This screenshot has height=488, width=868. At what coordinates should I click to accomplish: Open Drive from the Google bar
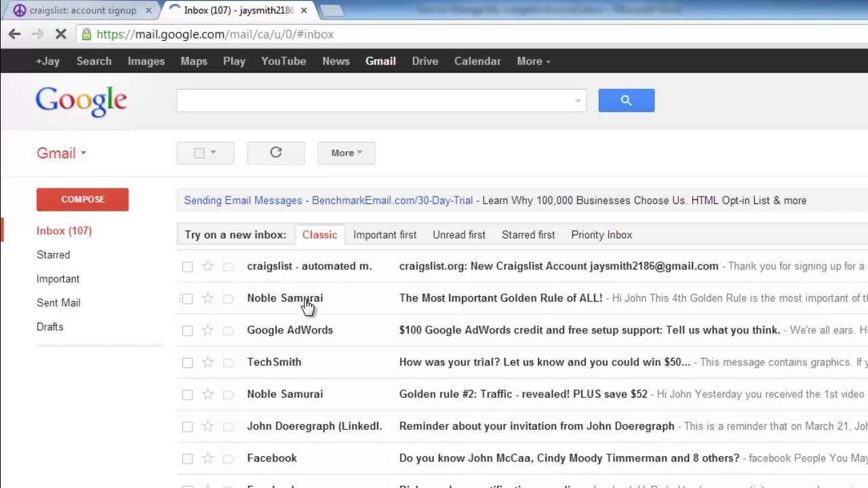425,61
